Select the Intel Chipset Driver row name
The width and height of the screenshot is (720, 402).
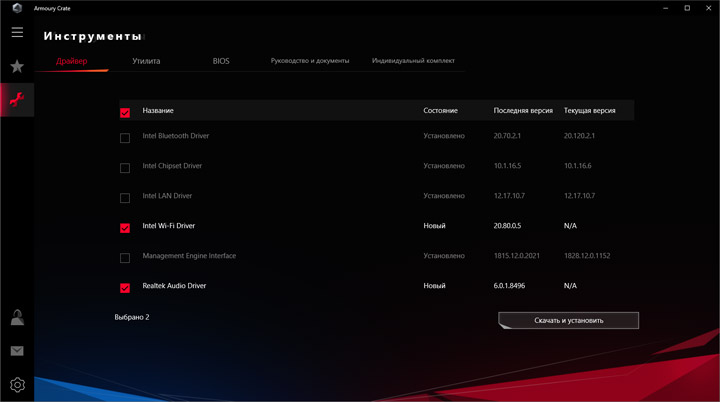[x=172, y=165]
